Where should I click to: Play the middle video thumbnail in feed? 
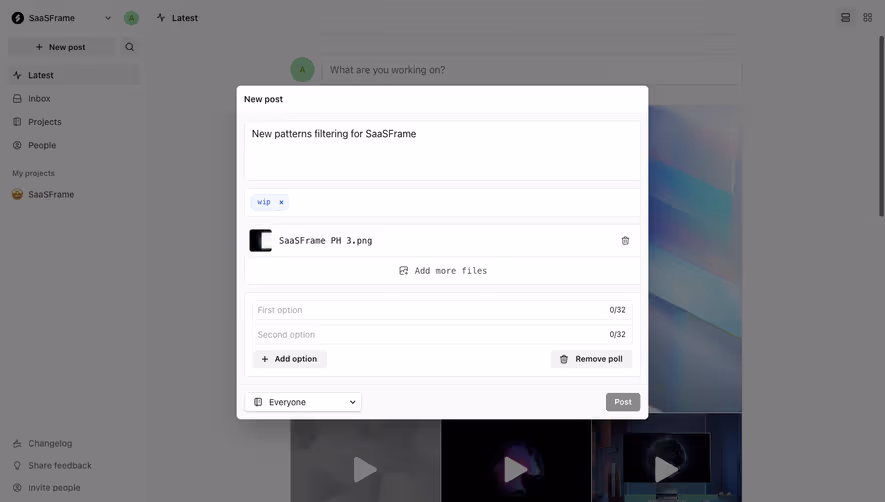tap(515, 469)
